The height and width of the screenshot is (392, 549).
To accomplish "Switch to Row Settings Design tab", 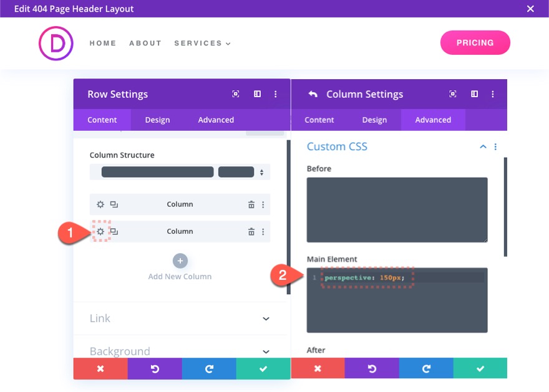I will coord(158,120).
